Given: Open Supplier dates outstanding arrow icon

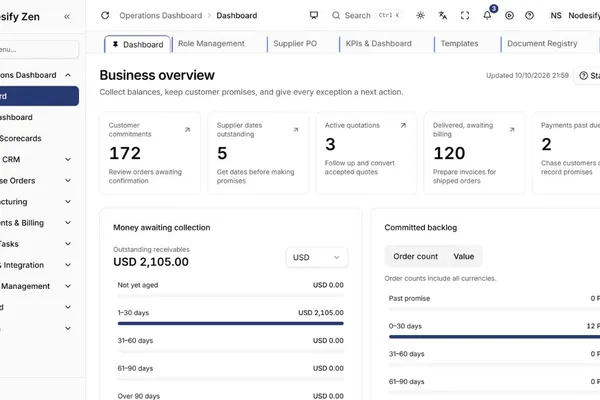Looking at the screenshot, I should 295,130.
